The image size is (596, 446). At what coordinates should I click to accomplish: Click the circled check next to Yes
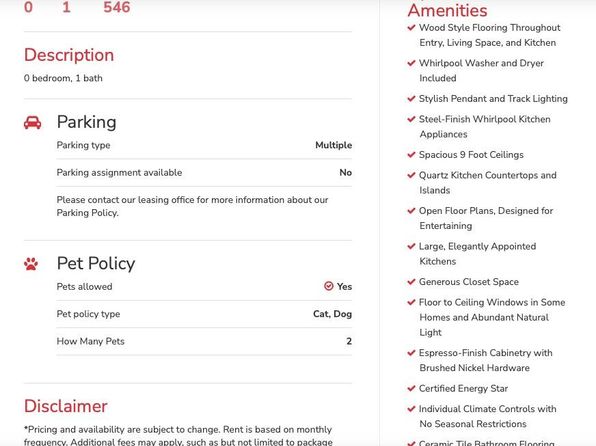click(x=329, y=286)
